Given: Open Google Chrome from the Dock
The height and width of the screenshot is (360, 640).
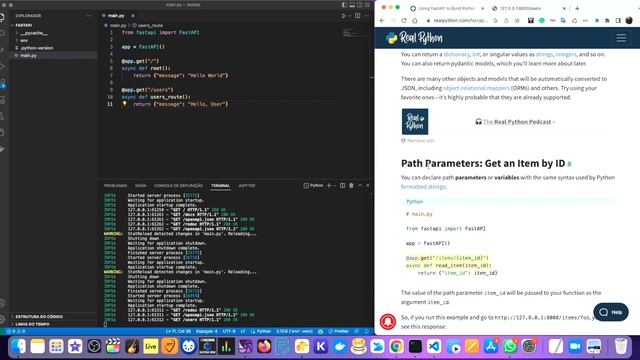Looking at the screenshot, I should coord(396,347).
